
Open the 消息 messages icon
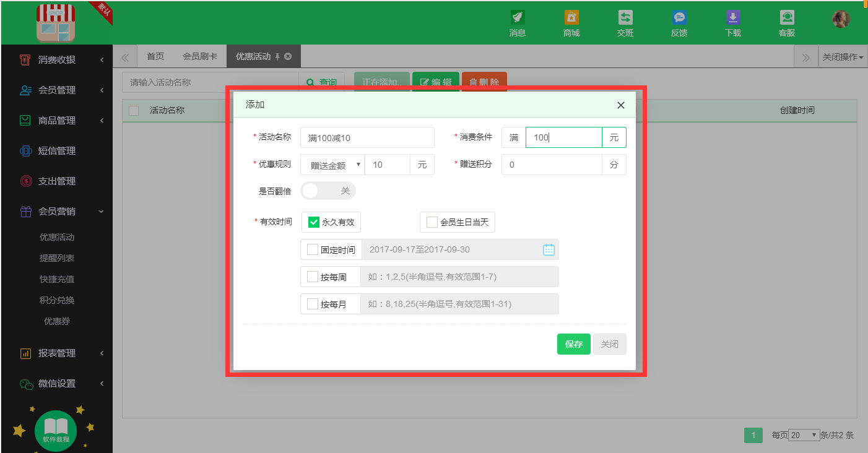tap(517, 17)
